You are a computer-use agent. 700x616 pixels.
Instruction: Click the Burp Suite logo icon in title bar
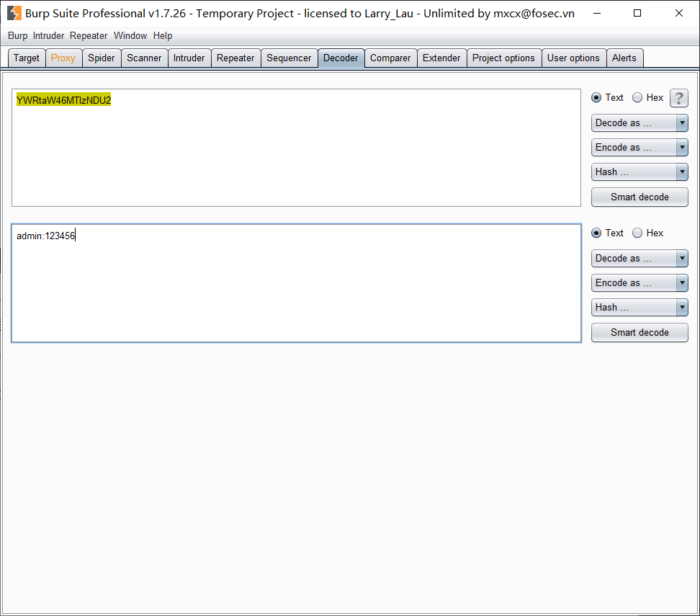14,14
